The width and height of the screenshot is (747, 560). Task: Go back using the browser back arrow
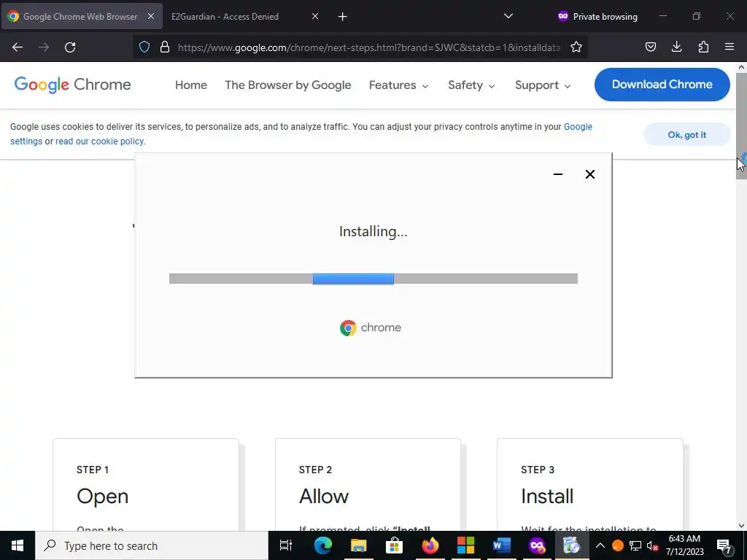(18, 47)
